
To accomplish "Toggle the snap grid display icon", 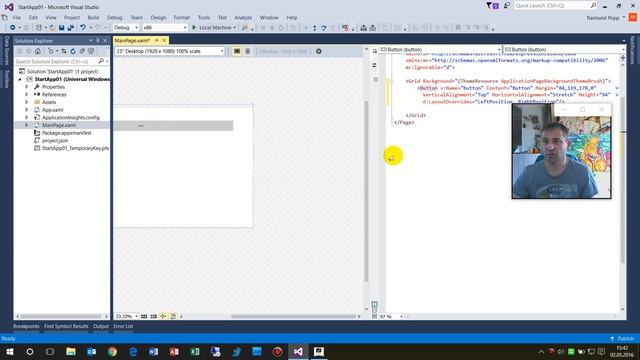I will coord(144,316).
